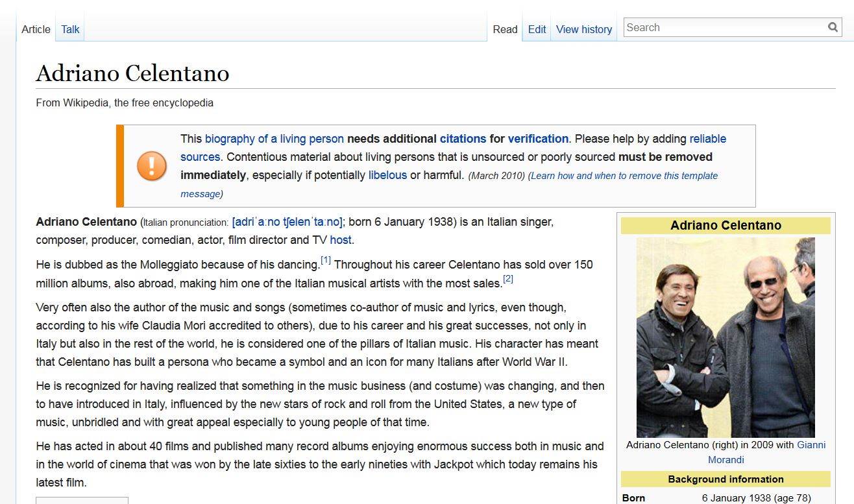Switch to the Talk tab
The height and width of the screenshot is (504, 854).
pyautogui.click(x=70, y=29)
